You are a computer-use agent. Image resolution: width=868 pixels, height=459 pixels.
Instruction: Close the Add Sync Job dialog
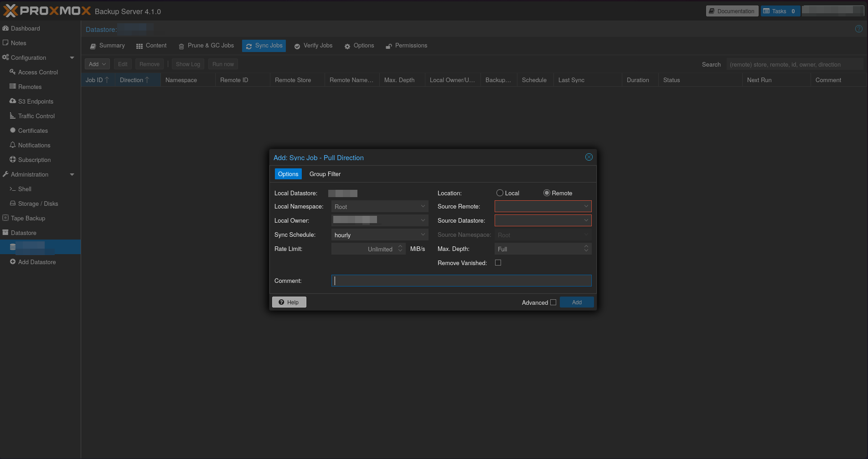[x=589, y=157]
